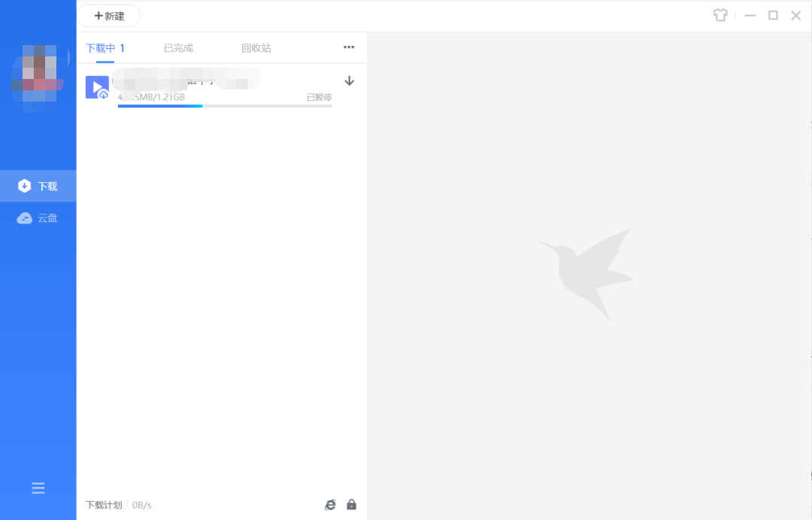Click the 已暂停 status text
The width and height of the screenshot is (812, 520).
click(x=319, y=98)
